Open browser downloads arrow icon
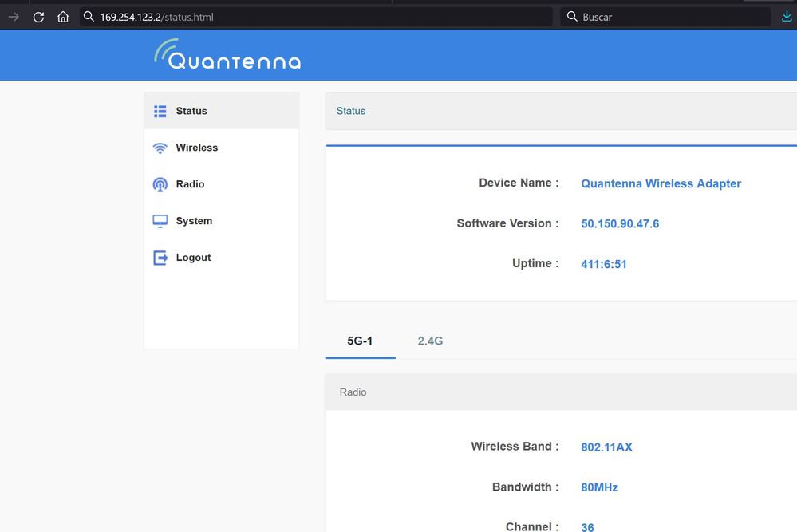 click(787, 17)
